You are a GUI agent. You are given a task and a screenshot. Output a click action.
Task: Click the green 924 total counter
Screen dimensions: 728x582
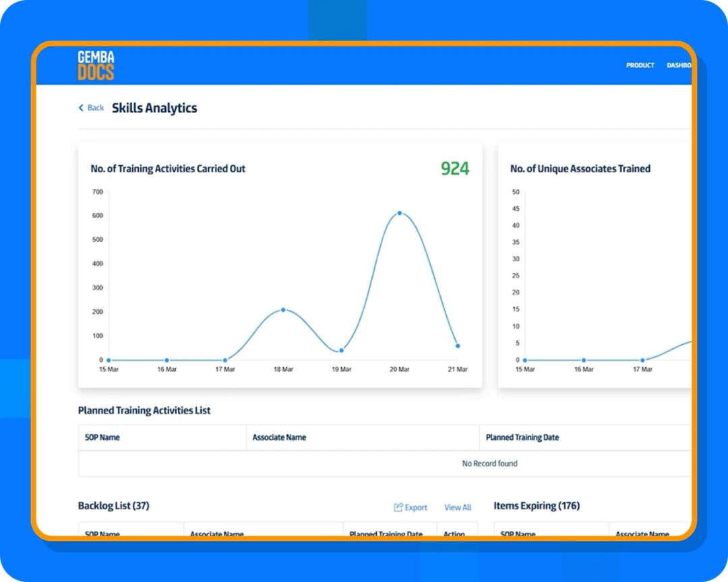tap(456, 168)
